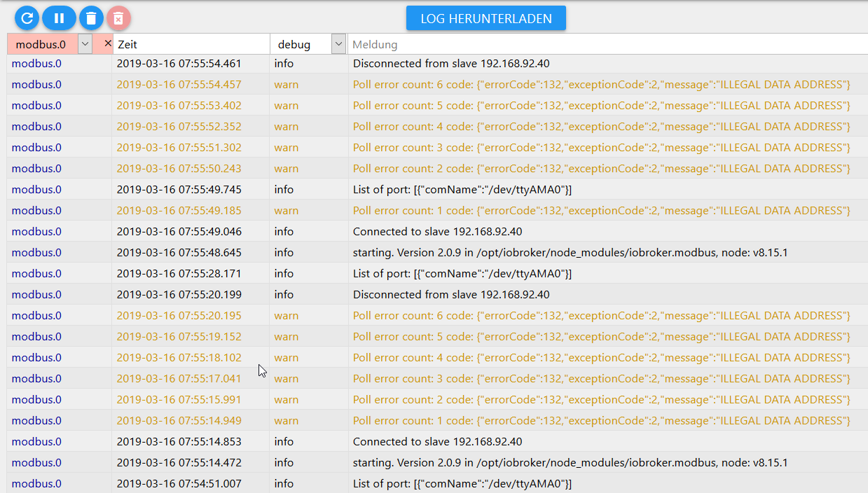This screenshot has width=868, height=493.
Task: Click modbus.0 in the 07:55:50.243 row
Action: point(36,169)
